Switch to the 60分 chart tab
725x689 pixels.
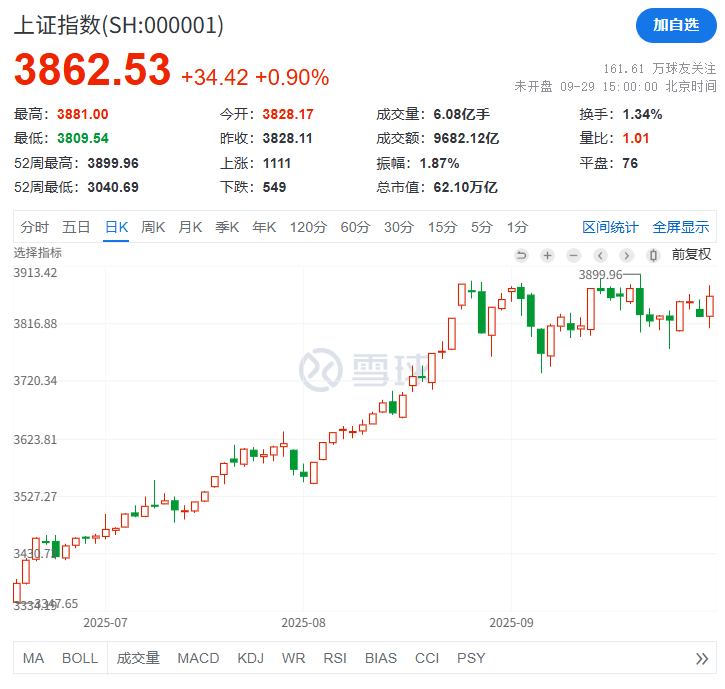(355, 227)
